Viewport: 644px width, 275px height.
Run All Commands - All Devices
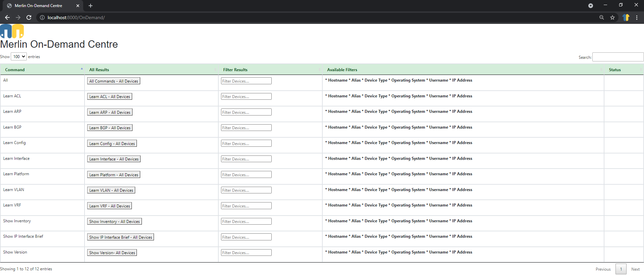[x=114, y=81]
